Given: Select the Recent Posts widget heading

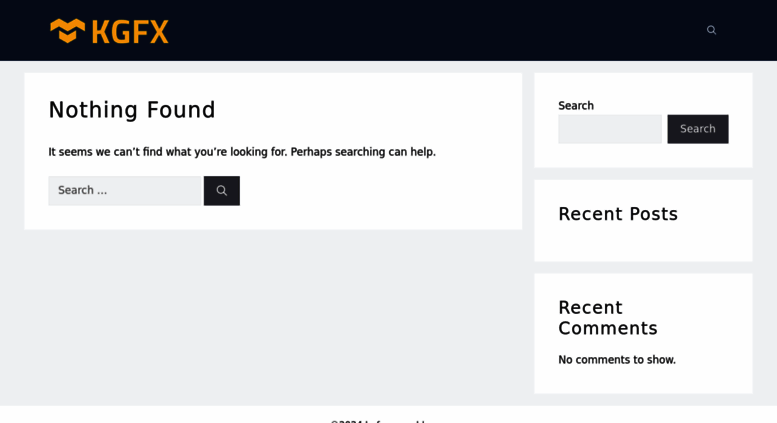Looking at the screenshot, I should [x=618, y=214].
